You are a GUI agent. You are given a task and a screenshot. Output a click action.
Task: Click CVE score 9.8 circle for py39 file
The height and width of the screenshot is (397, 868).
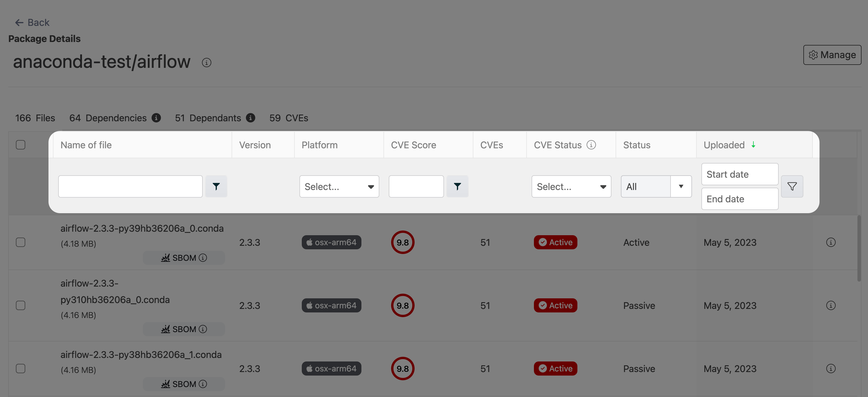(x=403, y=242)
